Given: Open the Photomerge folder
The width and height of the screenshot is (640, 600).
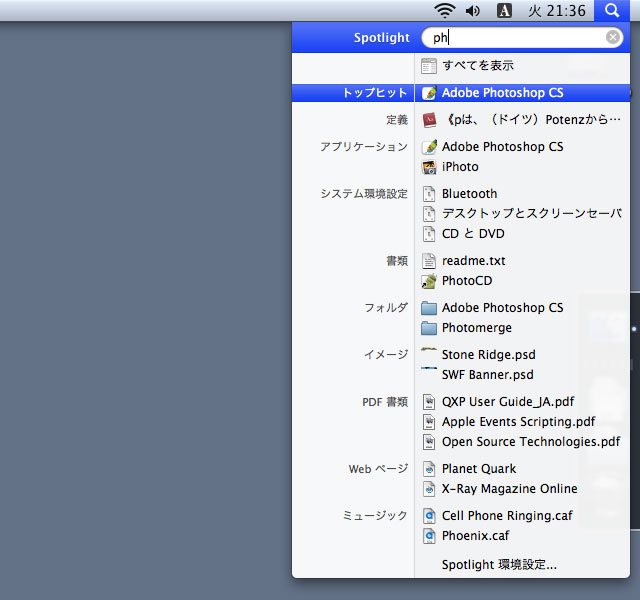Looking at the screenshot, I should [477, 327].
